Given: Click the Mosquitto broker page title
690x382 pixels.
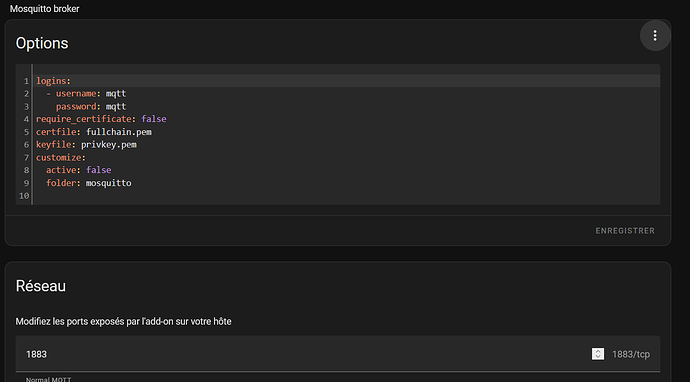Looking at the screenshot, I should click(x=44, y=9).
